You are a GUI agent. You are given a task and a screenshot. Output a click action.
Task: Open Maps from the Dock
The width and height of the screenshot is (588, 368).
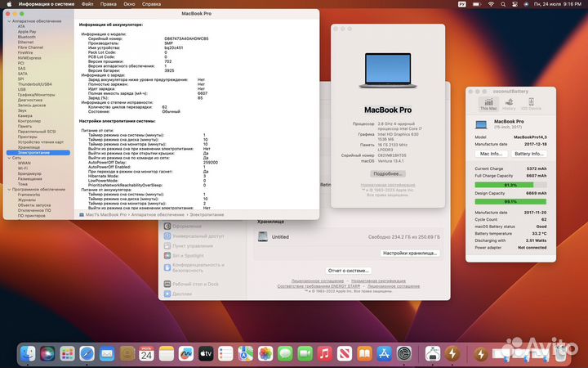[x=246, y=354]
